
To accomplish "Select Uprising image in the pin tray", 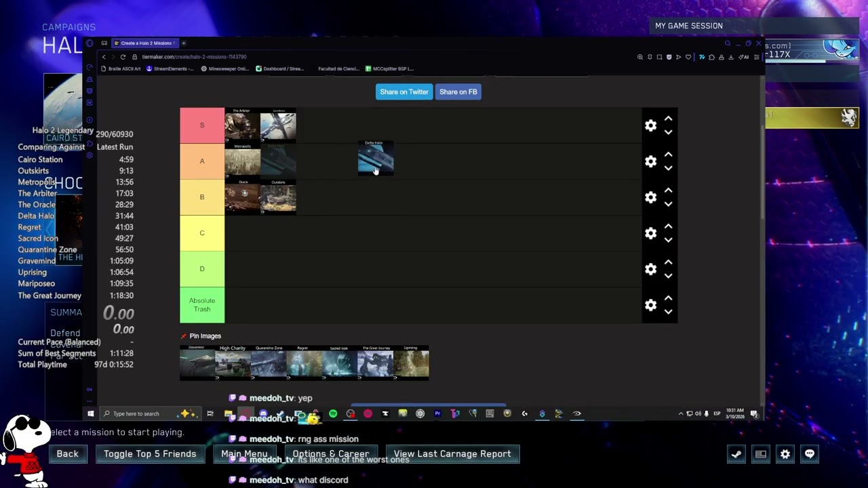I will click(x=411, y=363).
